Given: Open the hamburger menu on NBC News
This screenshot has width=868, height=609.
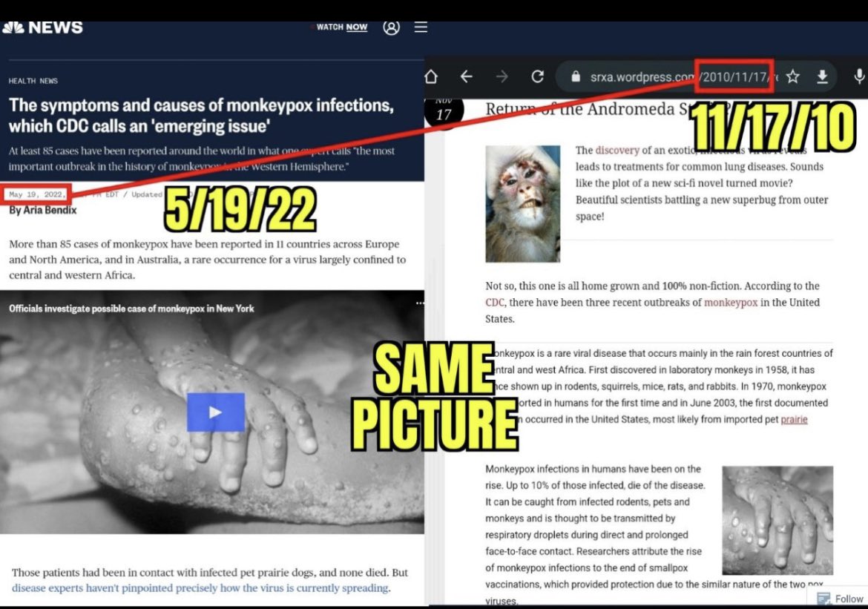Looking at the screenshot, I should point(421,27).
